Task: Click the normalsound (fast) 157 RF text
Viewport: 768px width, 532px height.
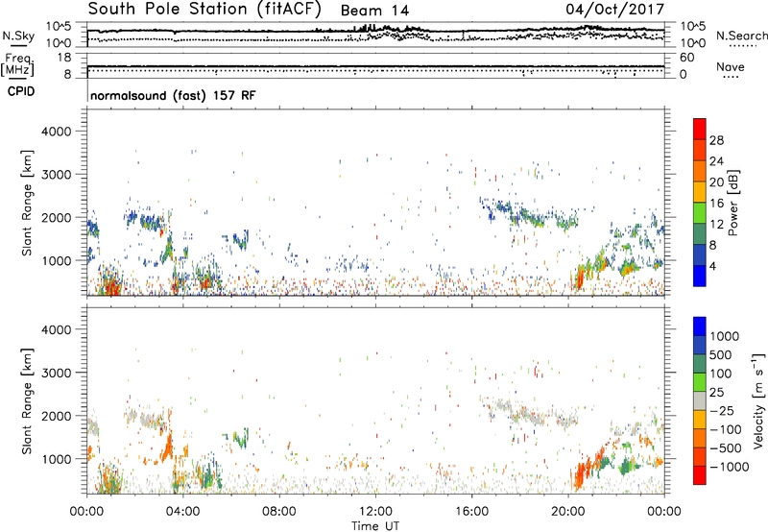Action: 173,95
